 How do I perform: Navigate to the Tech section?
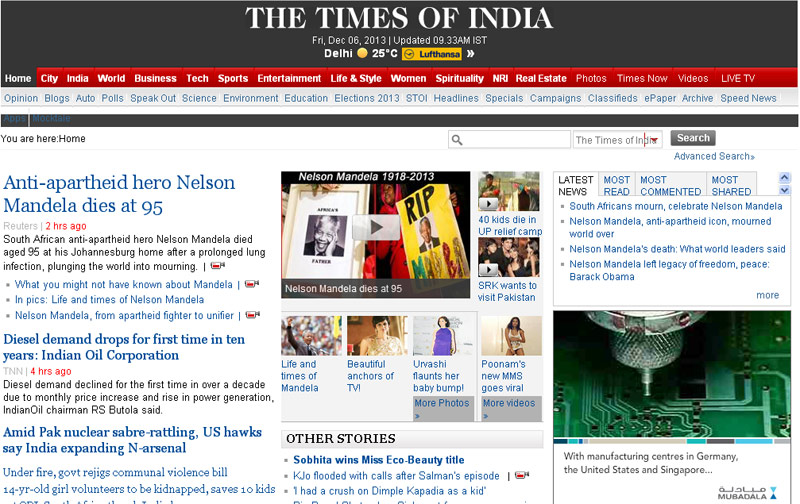(197, 78)
